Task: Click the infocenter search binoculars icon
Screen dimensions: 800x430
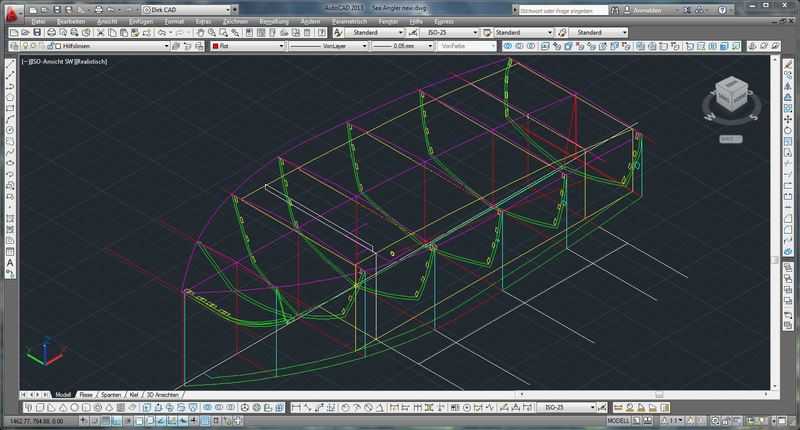Action: [x=615, y=10]
